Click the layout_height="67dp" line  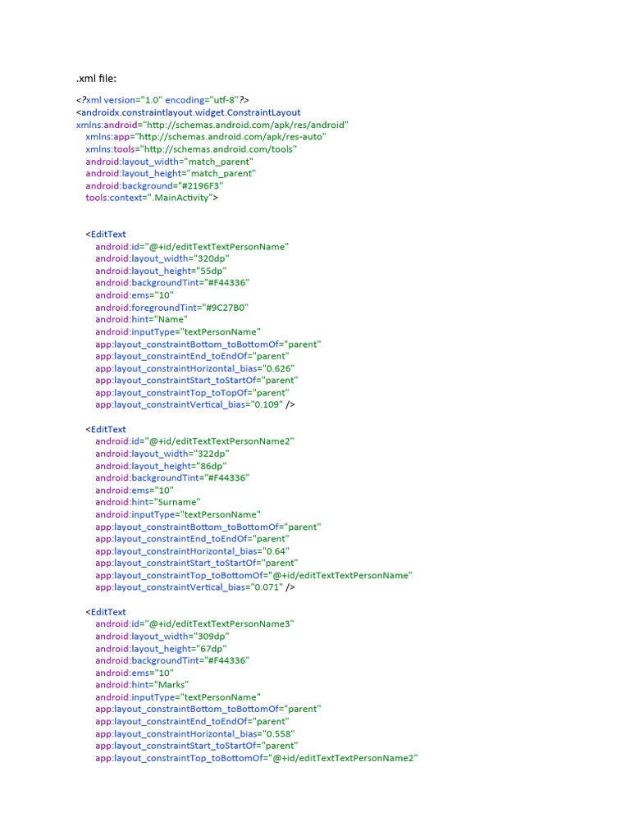161,649
